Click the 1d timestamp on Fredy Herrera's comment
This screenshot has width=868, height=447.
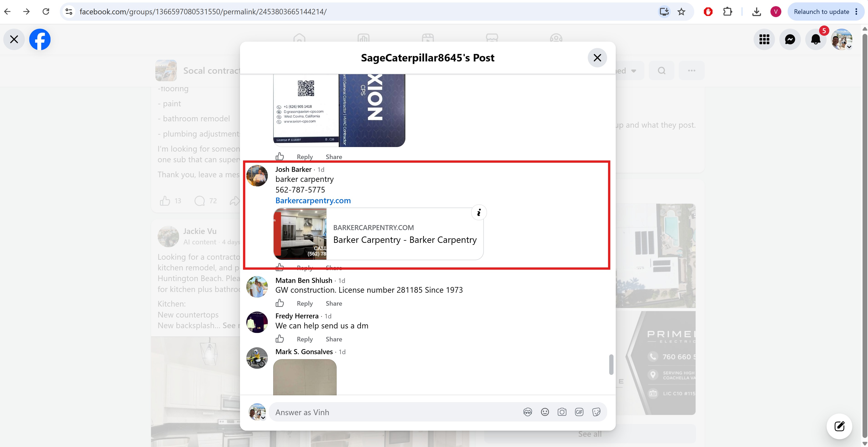328,316
